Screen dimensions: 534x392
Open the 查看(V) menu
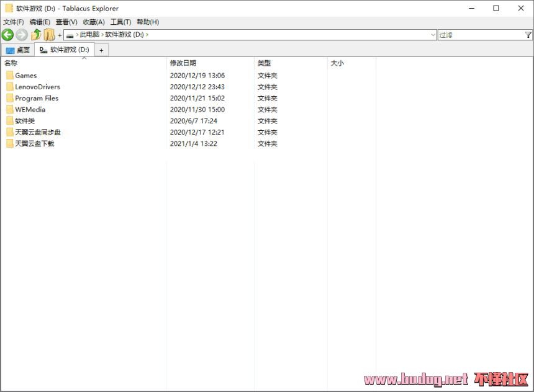66,22
